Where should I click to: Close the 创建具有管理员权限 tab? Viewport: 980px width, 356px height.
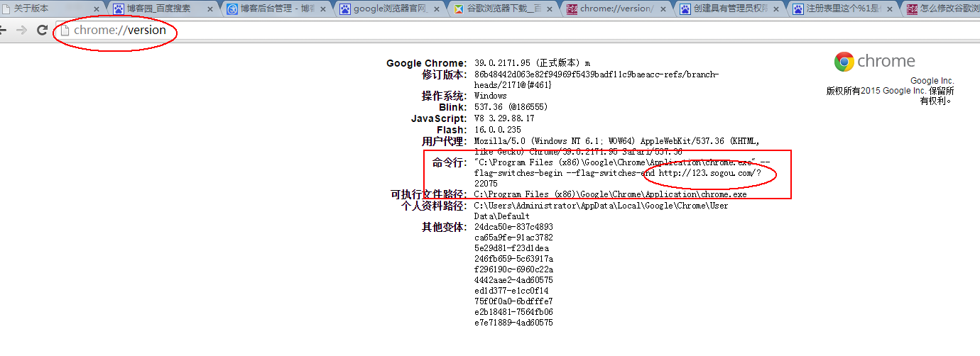click(x=777, y=10)
